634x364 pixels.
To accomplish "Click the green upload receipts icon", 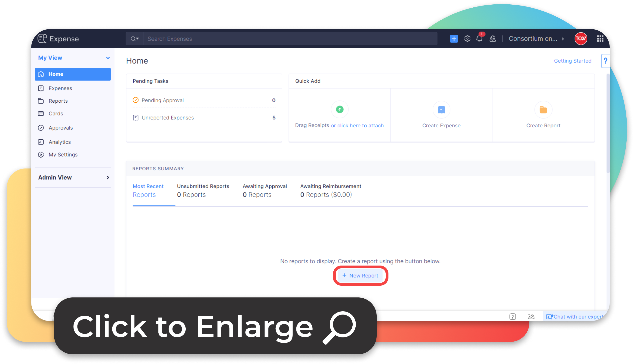I will (x=339, y=110).
